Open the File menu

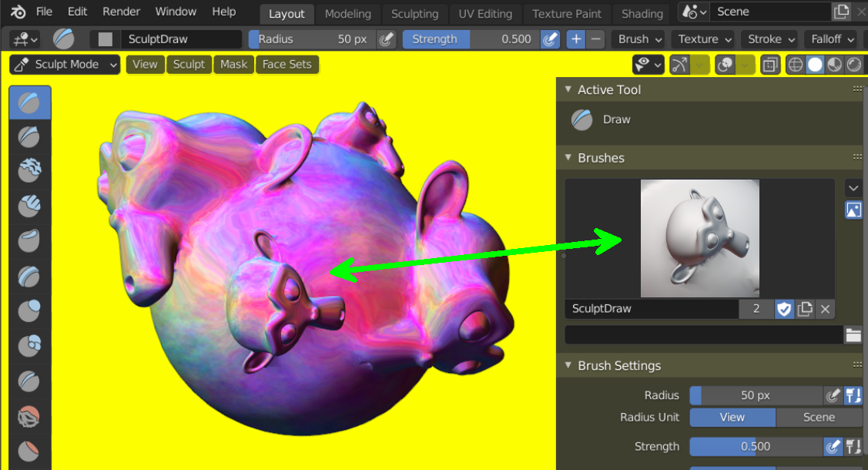44,12
